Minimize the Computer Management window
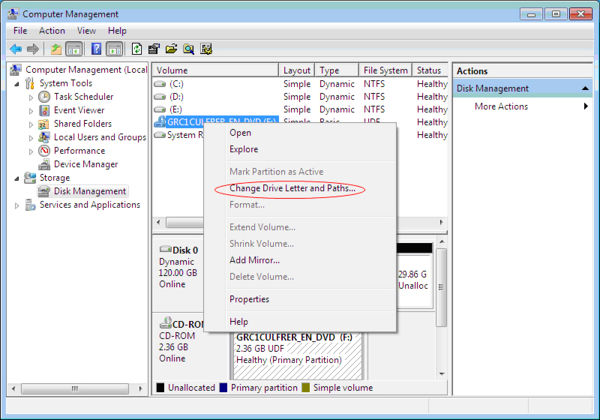600x420 pixels. coord(531,15)
